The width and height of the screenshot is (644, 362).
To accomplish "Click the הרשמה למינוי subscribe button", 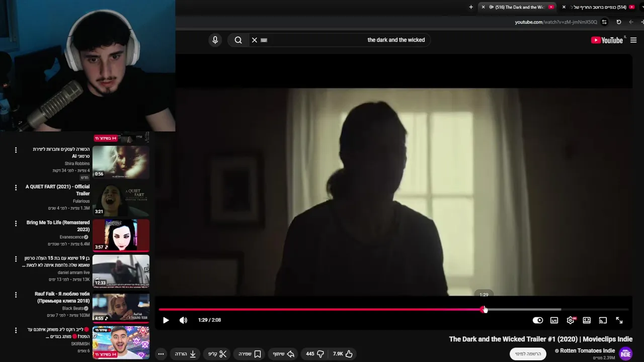I will click(x=528, y=354).
